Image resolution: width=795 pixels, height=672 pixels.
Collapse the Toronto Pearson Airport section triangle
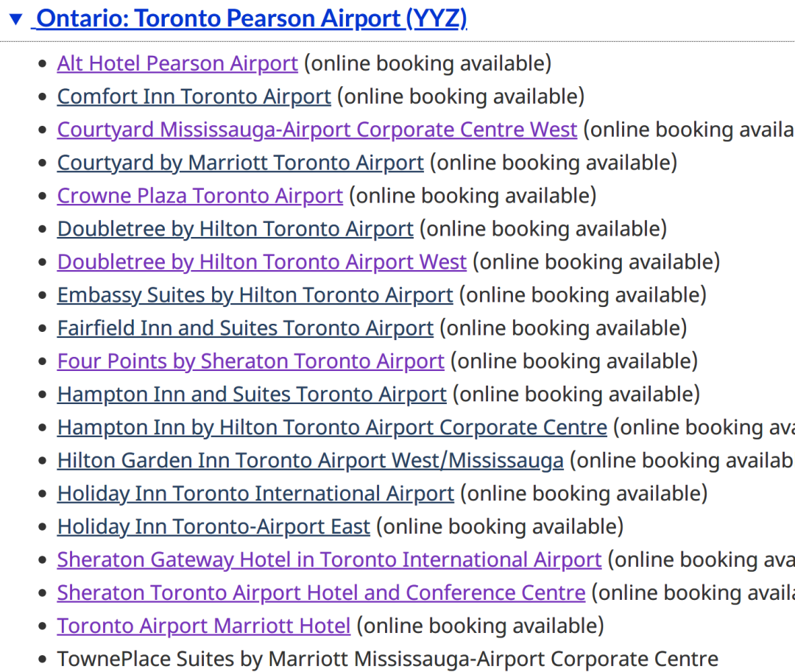(x=16, y=19)
